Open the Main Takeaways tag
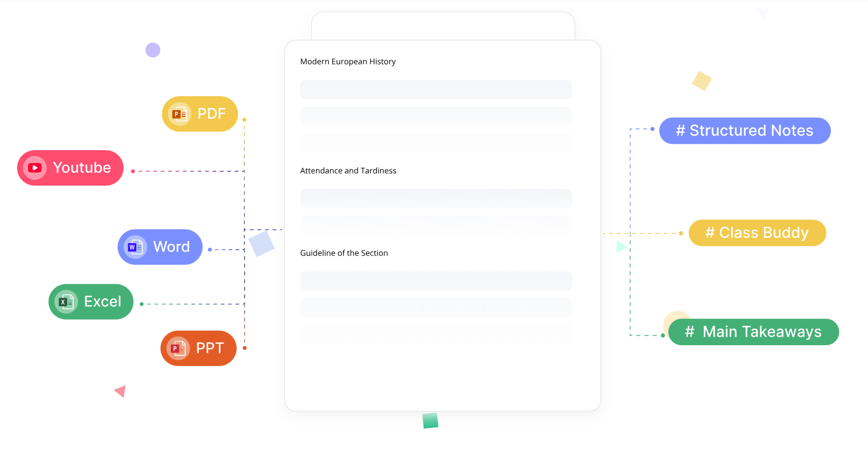This screenshot has height=474, width=868. coord(754,332)
